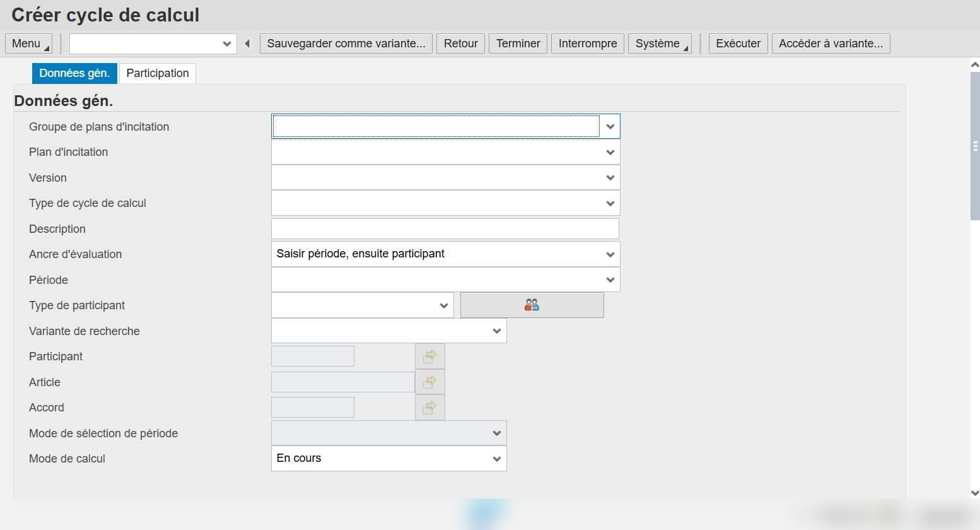Expand Groupe de plans d'incitation dropdown
Screen dimensions: 980x530
pyautogui.click(x=610, y=126)
